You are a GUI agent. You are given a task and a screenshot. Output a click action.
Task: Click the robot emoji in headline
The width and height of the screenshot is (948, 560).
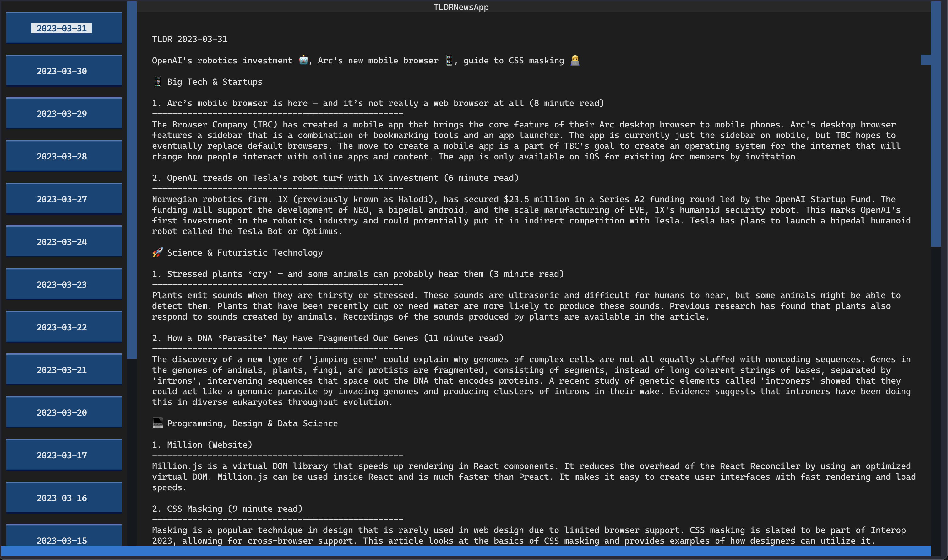point(303,60)
